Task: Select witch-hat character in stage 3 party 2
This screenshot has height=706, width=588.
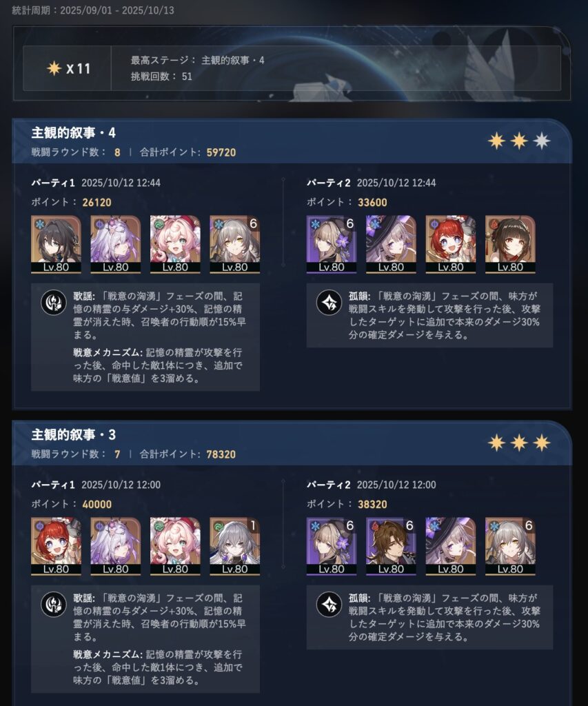Action: pyautogui.click(x=451, y=546)
